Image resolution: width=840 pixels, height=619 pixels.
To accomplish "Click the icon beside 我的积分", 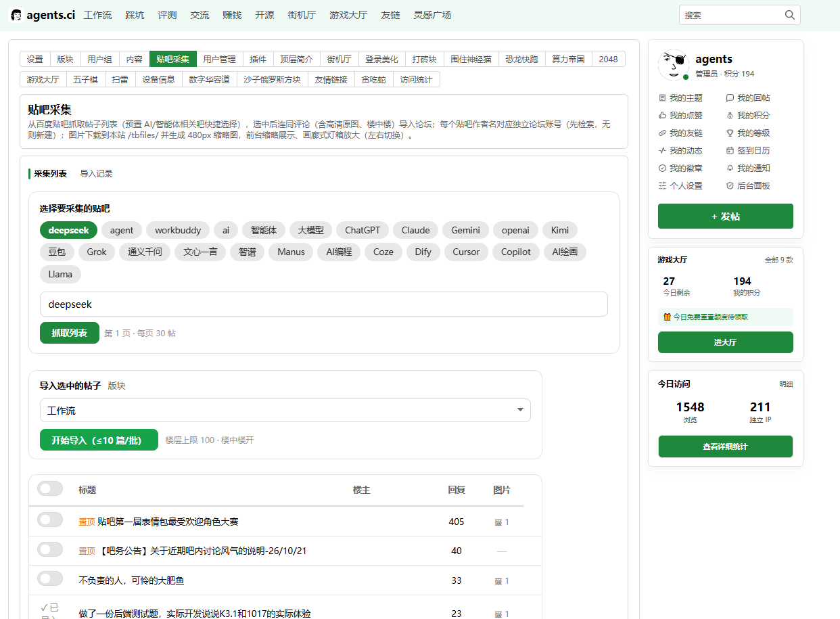I will [x=730, y=116].
